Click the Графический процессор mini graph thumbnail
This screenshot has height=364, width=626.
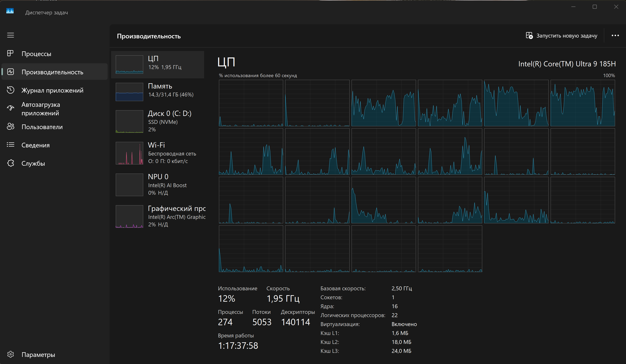[129, 216]
